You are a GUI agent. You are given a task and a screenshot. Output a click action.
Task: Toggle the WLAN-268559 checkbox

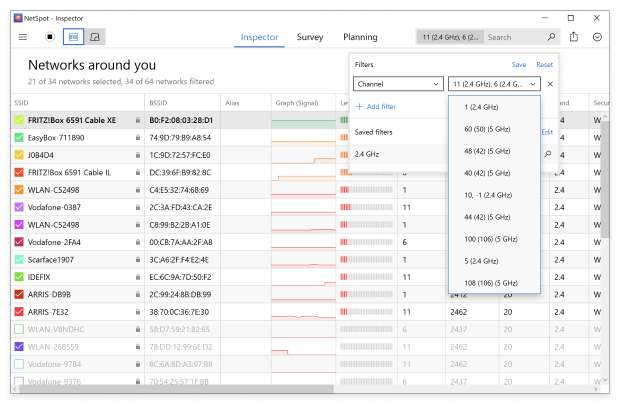coord(19,347)
